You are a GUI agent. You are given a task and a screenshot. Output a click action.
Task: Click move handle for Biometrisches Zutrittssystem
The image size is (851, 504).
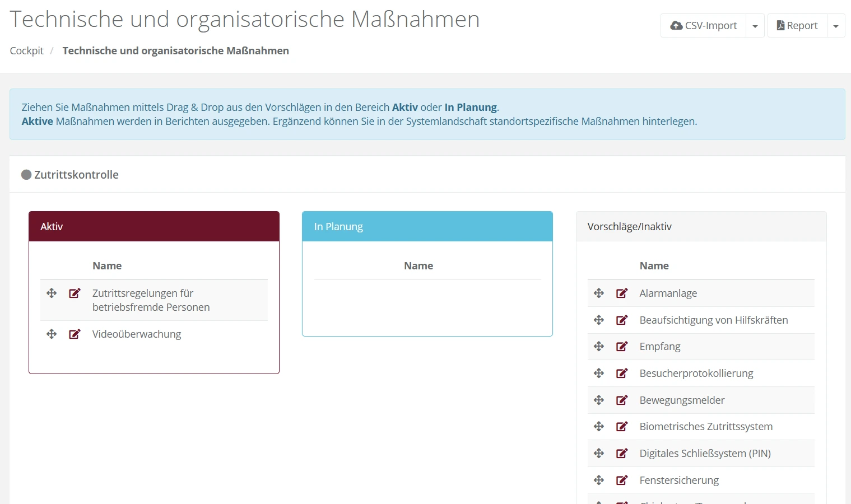click(599, 427)
